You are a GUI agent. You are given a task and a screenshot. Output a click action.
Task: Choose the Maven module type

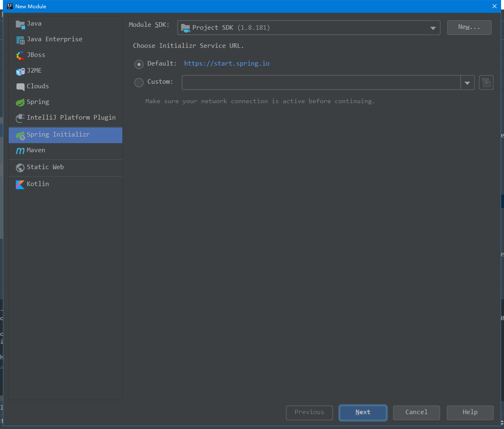[x=66, y=151]
